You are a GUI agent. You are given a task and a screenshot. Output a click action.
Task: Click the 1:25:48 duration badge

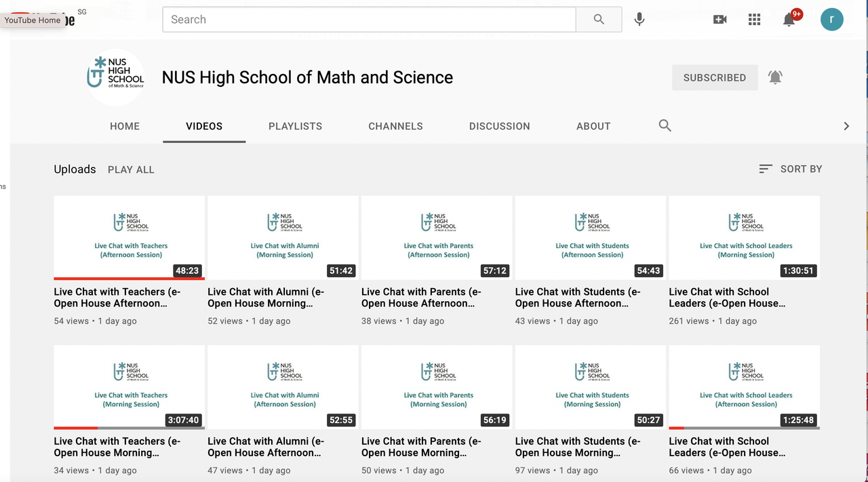pos(798,420)
